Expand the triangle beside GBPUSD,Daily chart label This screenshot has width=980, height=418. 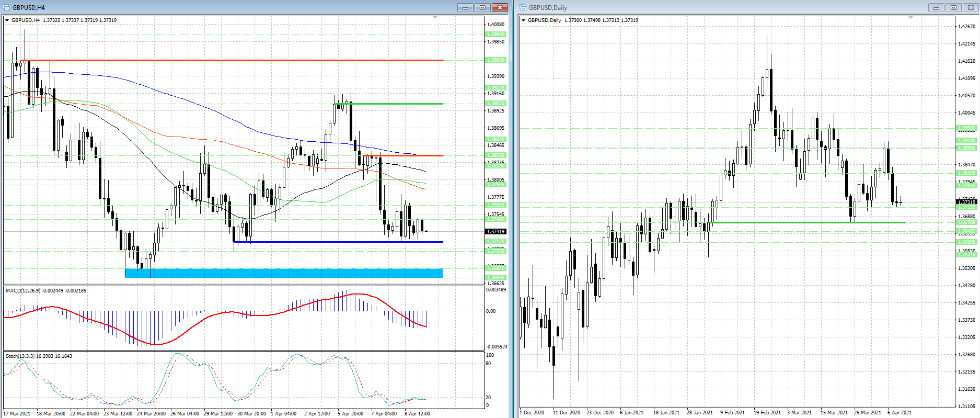[523, 20]
